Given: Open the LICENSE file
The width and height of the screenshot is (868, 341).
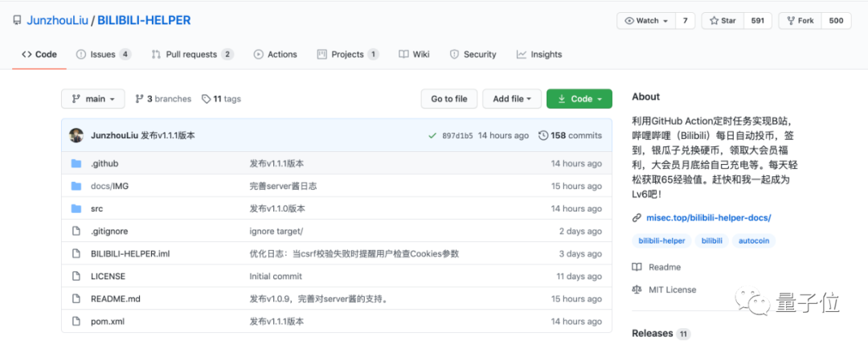Looking at the screenshot, I should pos(108,276).
